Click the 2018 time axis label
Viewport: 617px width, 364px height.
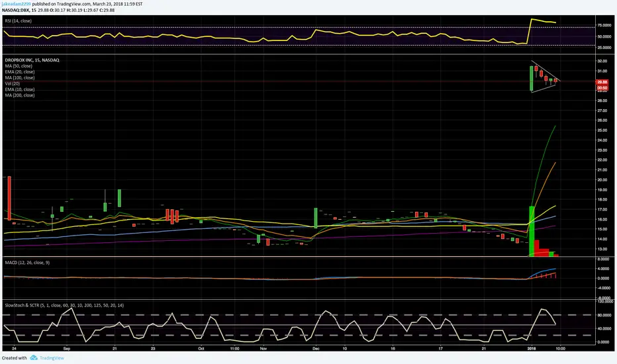pyautogui.click(x=532, y=349)
